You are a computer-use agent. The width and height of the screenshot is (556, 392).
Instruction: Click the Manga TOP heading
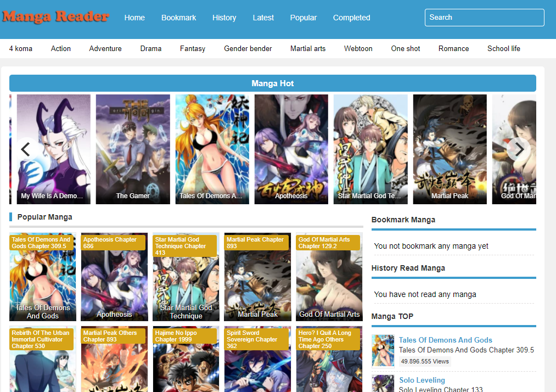pos(392,316)
